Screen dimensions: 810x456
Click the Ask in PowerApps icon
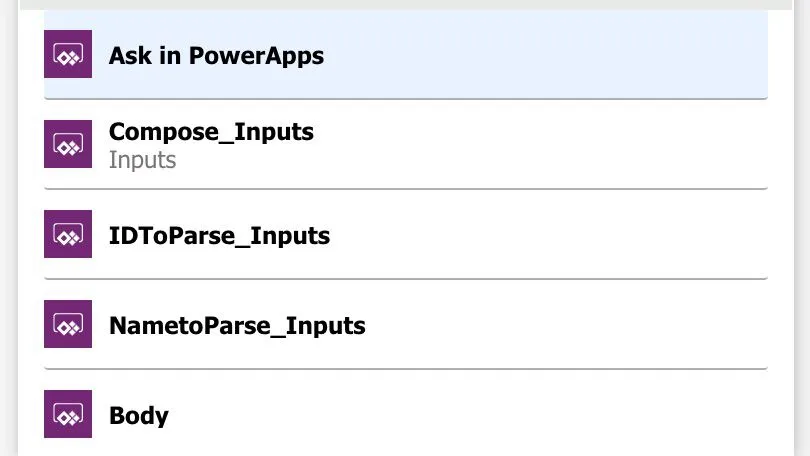click(x=68, y=54)
